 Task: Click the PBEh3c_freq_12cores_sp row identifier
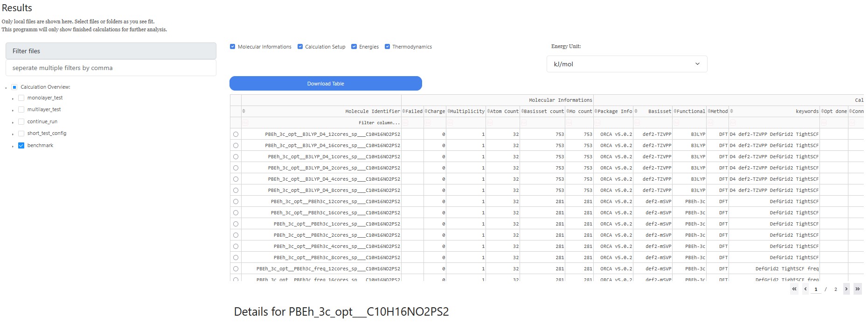click(x=328, y=268)
